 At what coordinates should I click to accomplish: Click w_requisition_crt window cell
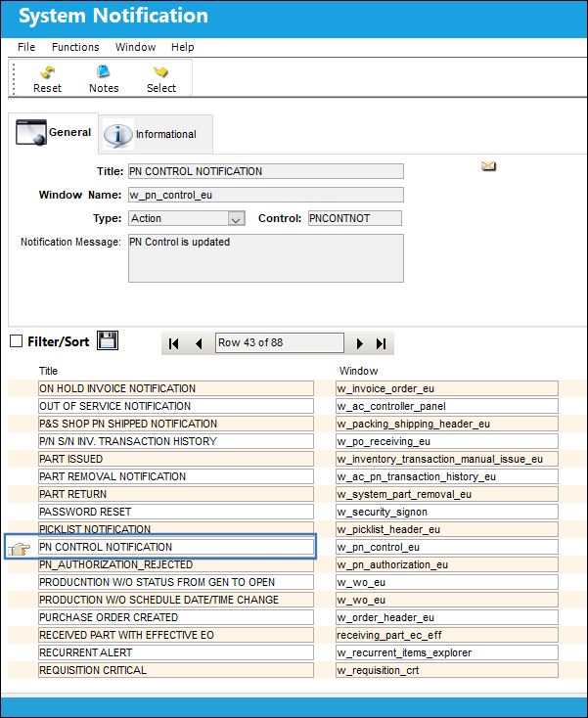point(447,670)
